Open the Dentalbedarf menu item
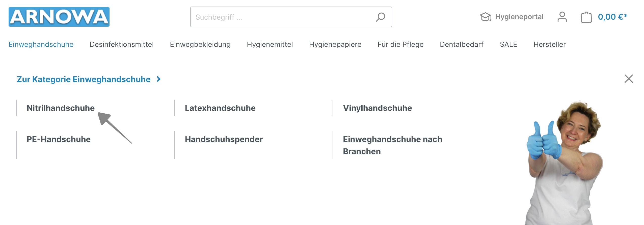Viewport: 644px width, 225px height. pyautogui.click(x=462, y=44)
